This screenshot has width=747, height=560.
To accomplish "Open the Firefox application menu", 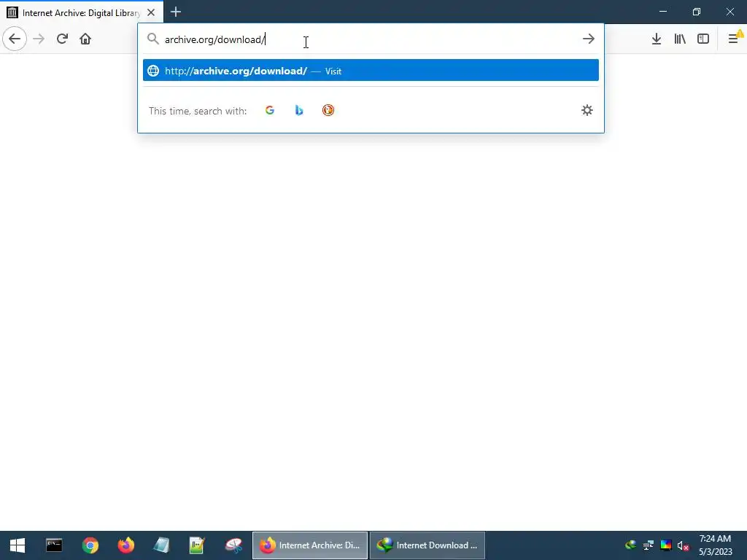I will (x=734, y=39).
